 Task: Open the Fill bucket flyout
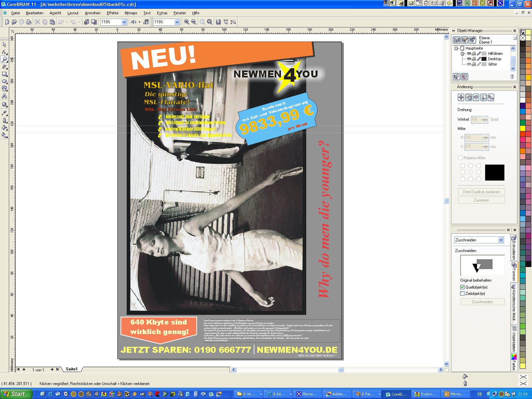4,128
